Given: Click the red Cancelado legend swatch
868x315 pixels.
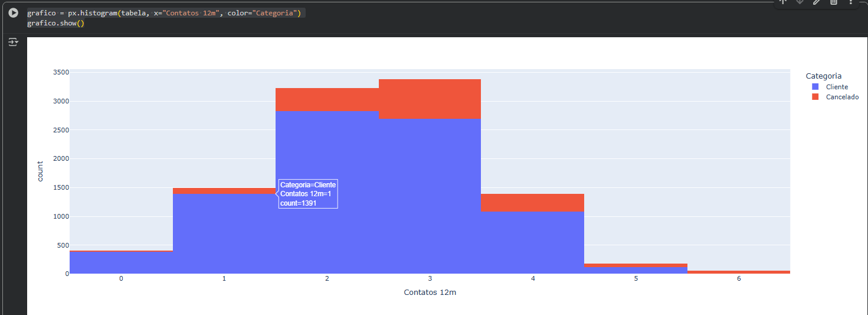Looking at the screenshot, I should coord(815,97).
